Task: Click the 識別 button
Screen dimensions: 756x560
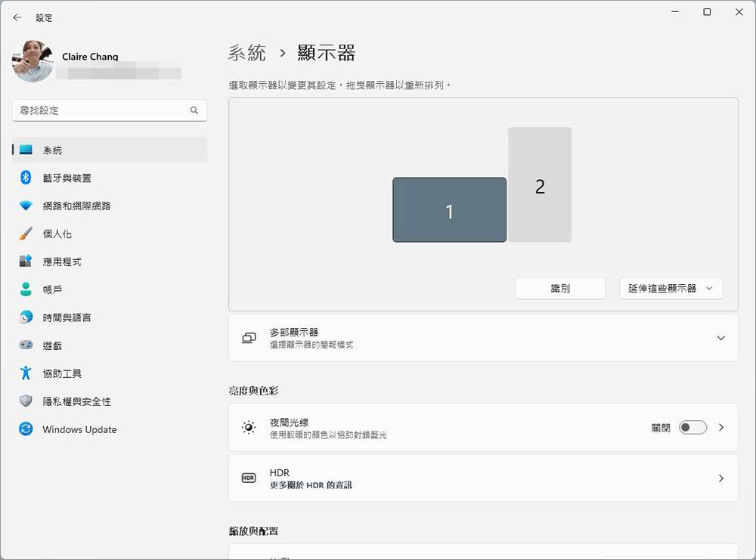Action: click(560, 288)
